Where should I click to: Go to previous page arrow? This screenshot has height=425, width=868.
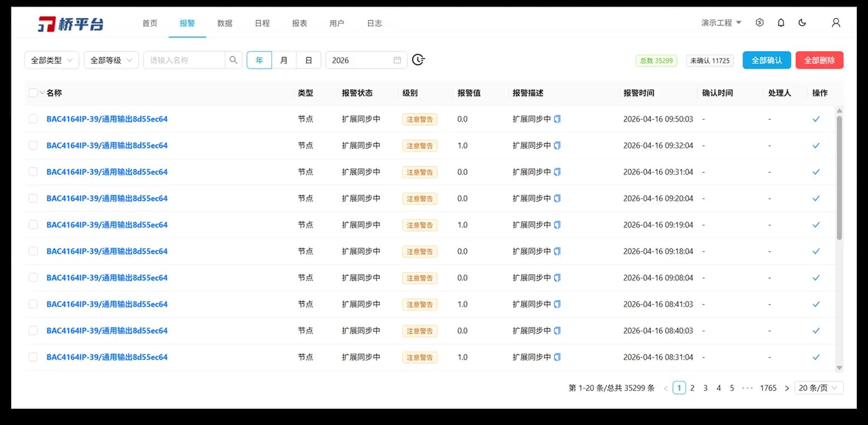pyautogui.click(x=666, y=388)
